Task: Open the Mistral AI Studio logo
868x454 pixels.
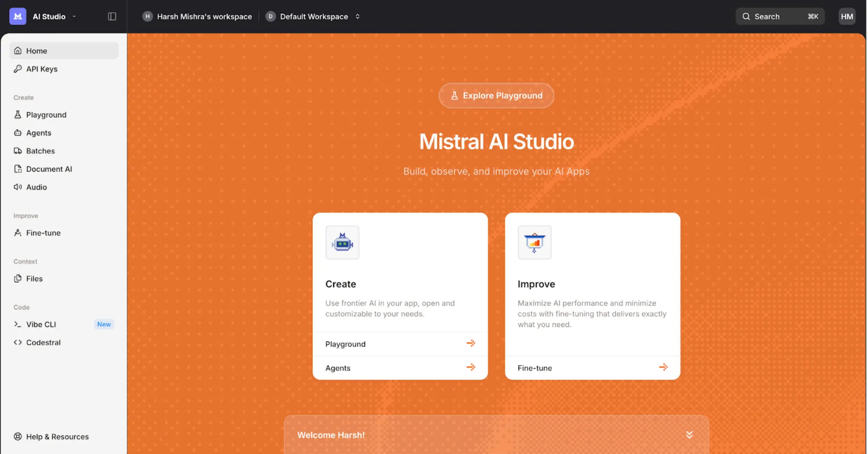Action: (x=17, y=16)
